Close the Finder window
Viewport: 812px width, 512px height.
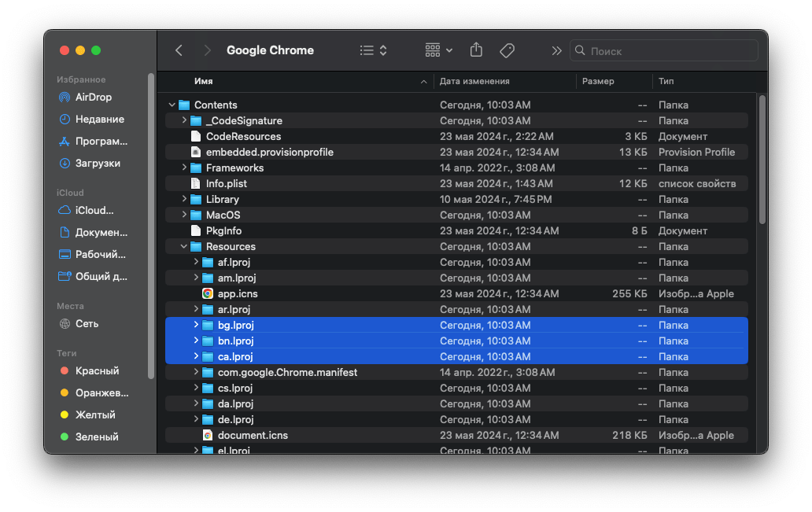pyautogui.click(x=65, y=50)
